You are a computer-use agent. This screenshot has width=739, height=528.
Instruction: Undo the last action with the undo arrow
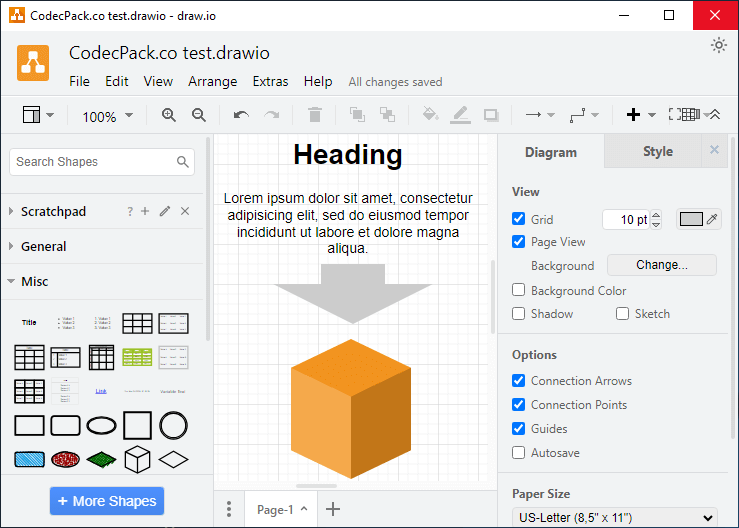click(x=241, y=115)
